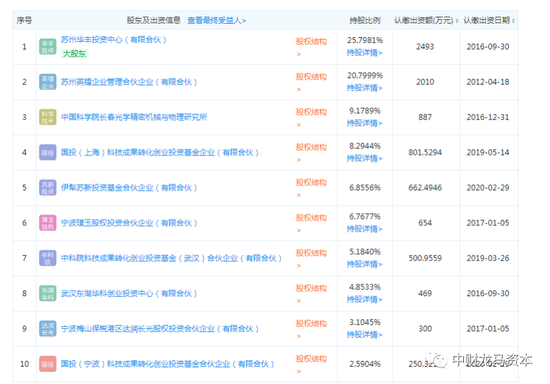Image resolution: width=550 pixels, height=384 pixels.
Task: View 股权结构 for 武汉东湖华科 row
Action: coord(311,288)
